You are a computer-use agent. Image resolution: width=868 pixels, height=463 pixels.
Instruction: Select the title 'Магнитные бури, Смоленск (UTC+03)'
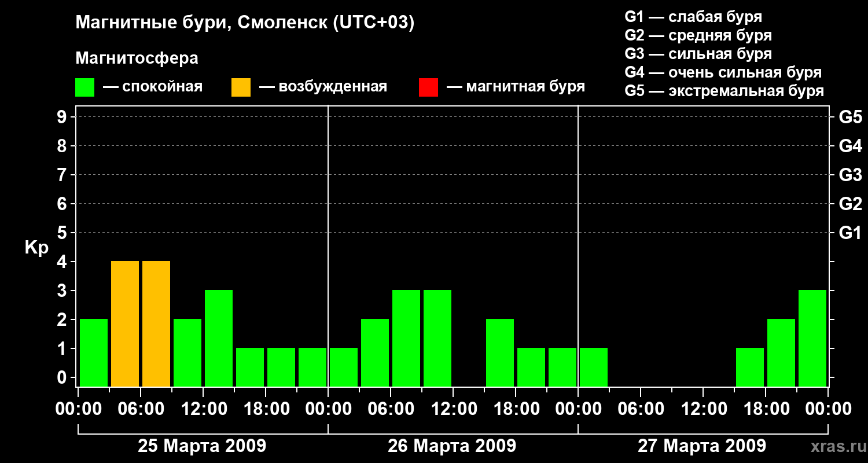click(245, 23)
